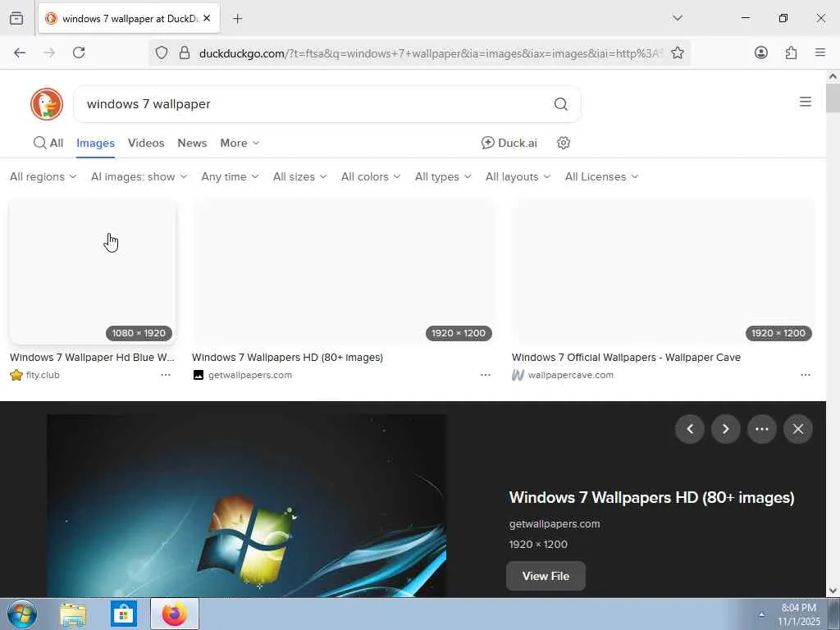Click the search magnifier icon in search box

tap(560, 104)
